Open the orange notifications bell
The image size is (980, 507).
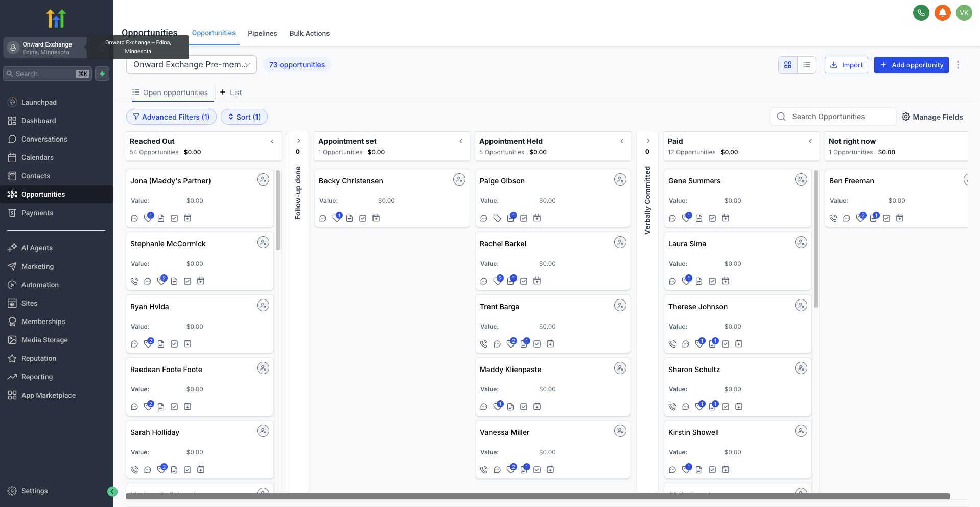(943, 13)
